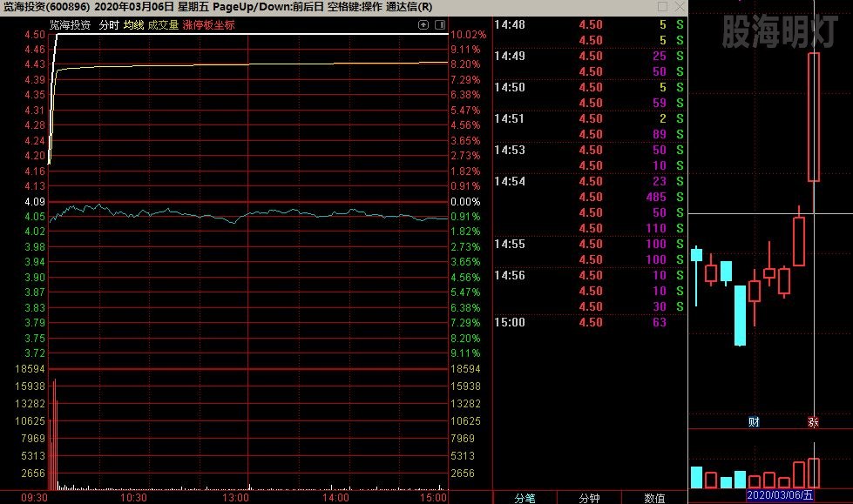Click the 63 volume in the 15:00 row

(660, 322)
